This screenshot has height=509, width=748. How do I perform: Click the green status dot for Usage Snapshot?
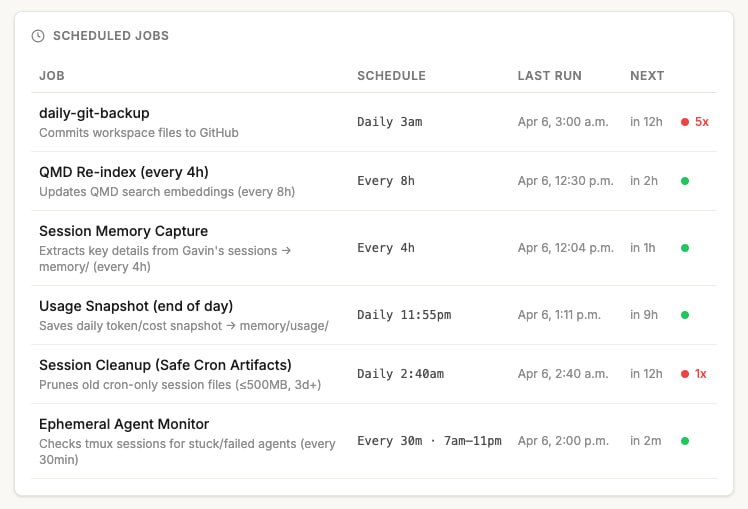(685, 315)
